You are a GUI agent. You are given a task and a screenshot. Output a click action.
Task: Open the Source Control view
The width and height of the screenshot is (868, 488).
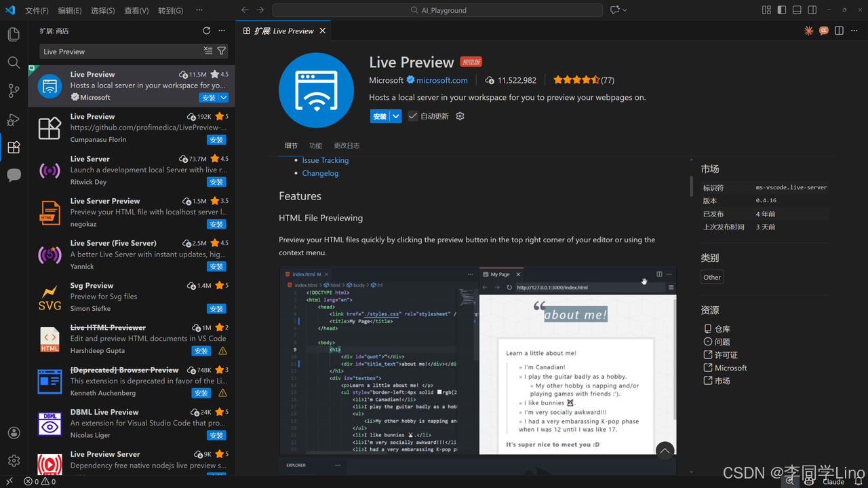click(14, 91)
